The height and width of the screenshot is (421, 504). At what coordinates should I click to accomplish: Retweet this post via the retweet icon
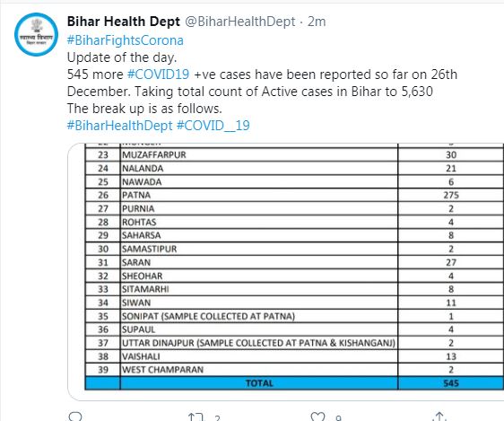(x=196, y=417)
